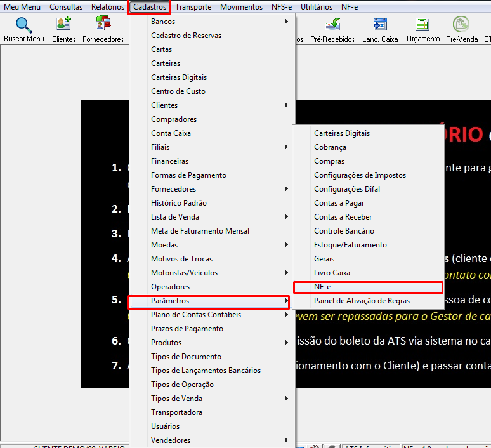This screenshot has width=491, height=448.
Task: Click the Orçamento toolbar icon
Action: tap(422, 25)
